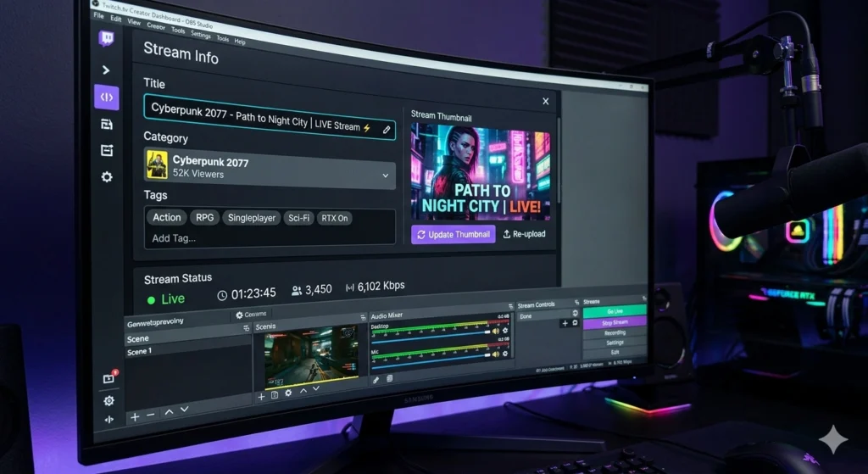Open Desktop audio settings gear
Image resolution: width=868 pixels, height=474 pixels.
click(505, 331)
